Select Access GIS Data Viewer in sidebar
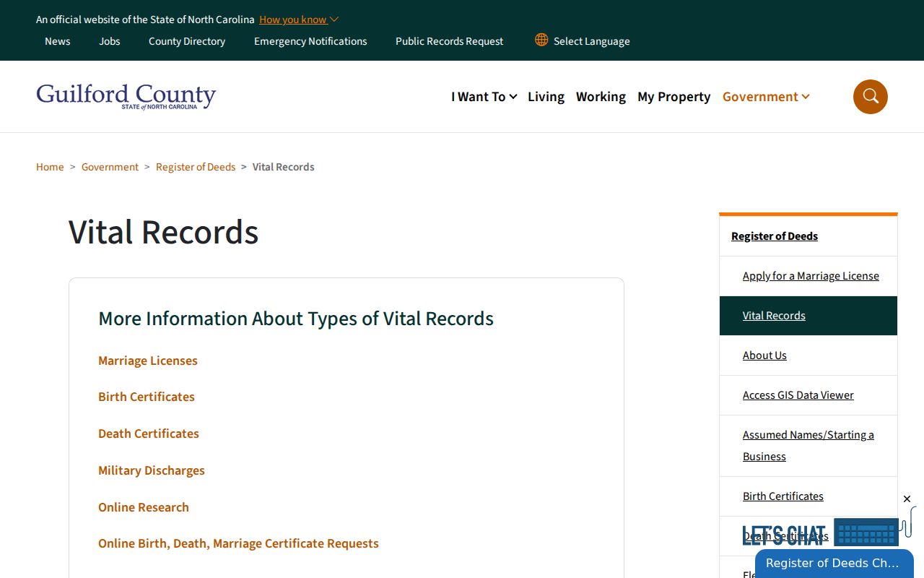The width and height of the screenshot is (924, 578). point(798,395)
